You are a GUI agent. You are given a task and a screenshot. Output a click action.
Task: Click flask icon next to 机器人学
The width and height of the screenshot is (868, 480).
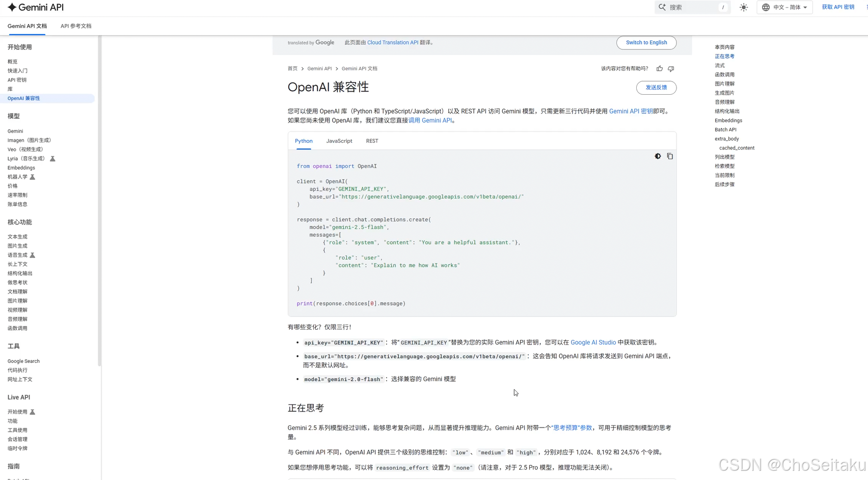click(x=32, y=177)
